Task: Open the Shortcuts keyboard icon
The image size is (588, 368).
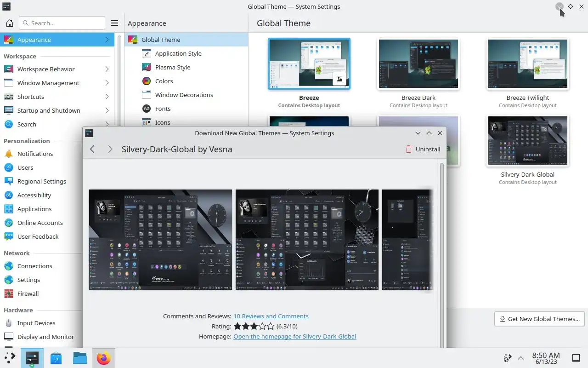Action: pyautogui.click(x=9, y=97)
